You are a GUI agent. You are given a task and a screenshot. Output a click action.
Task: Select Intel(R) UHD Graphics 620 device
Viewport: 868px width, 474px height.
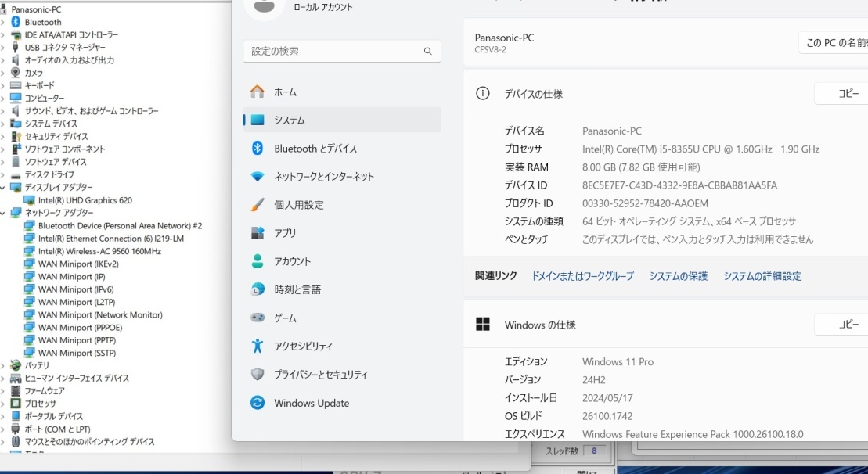85,200
